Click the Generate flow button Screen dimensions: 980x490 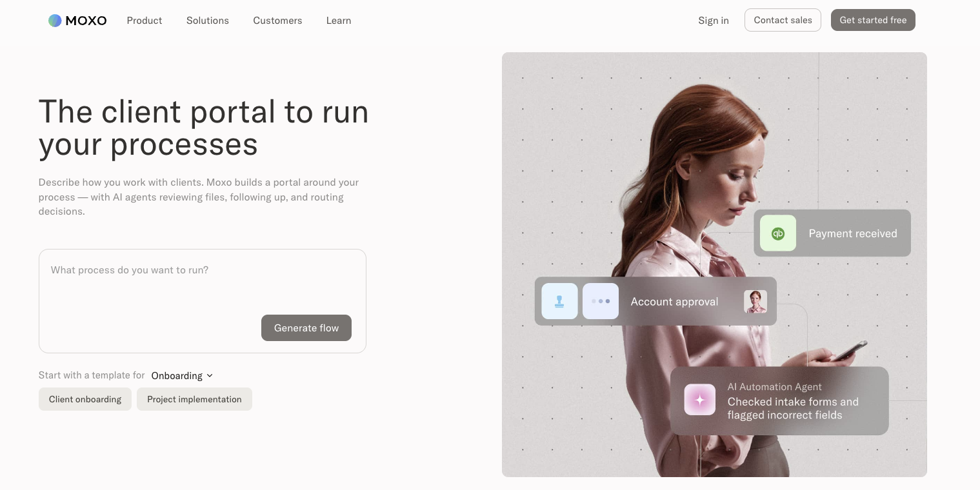(x=306, y=328)
